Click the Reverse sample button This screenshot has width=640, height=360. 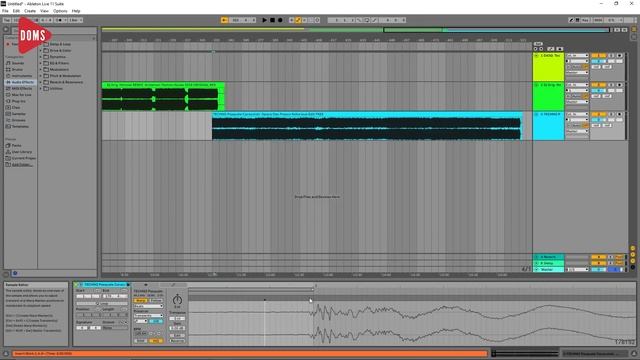click(177, 340)
